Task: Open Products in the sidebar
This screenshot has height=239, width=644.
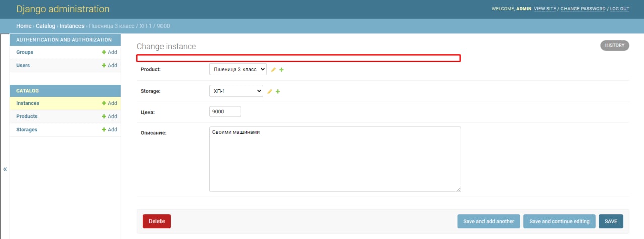Action: pos(27,116)
